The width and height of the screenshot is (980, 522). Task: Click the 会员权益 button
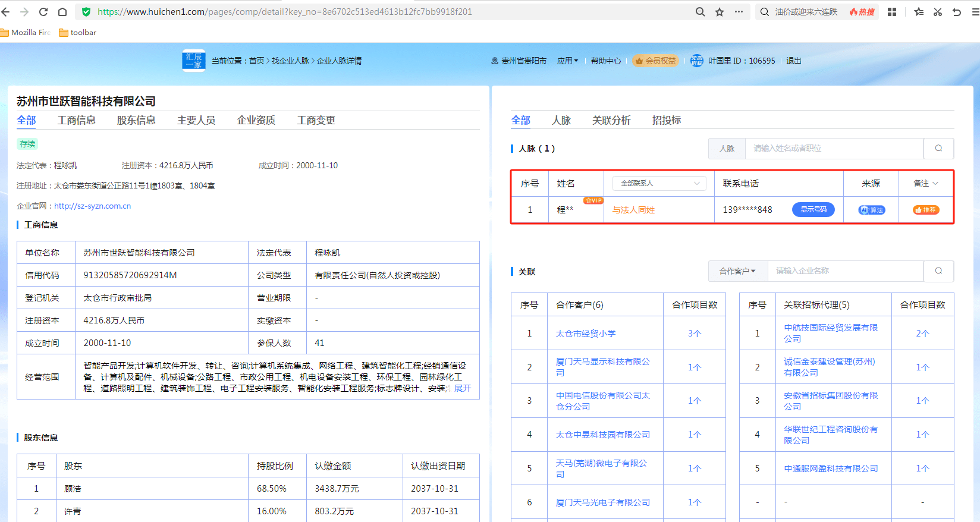[x=655, y=61]
